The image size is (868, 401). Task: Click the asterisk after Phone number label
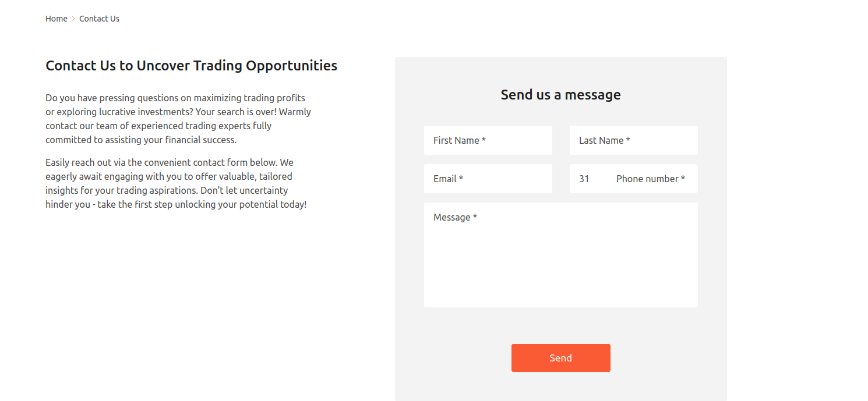[683, 179]
